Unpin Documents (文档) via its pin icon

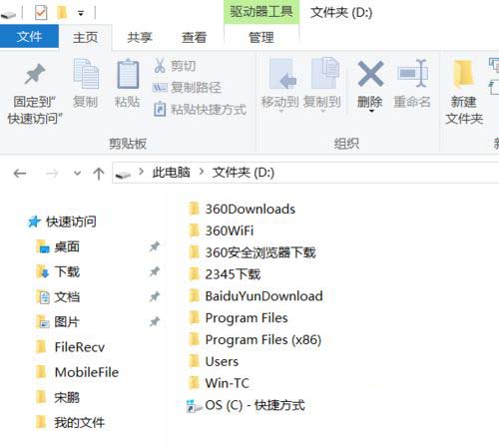tap(155, 296)
